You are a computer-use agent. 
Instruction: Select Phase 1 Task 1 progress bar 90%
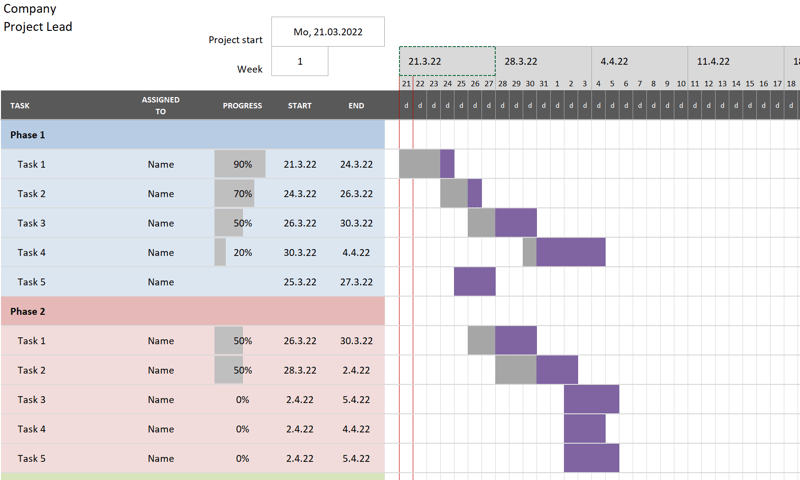coord(240,164)
